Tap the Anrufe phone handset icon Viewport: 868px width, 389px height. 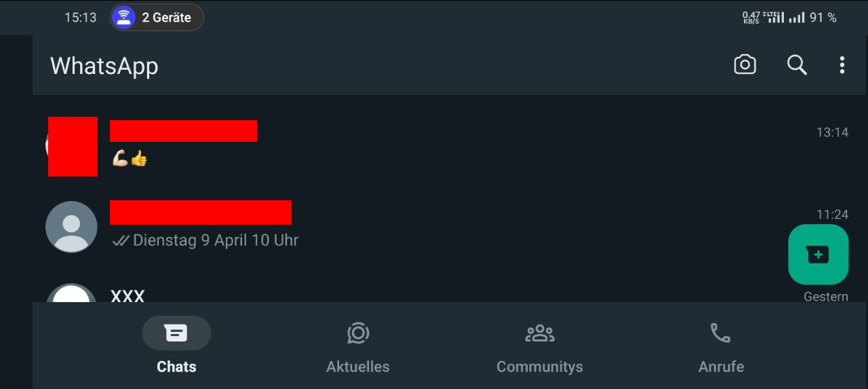tap(720, 333)
